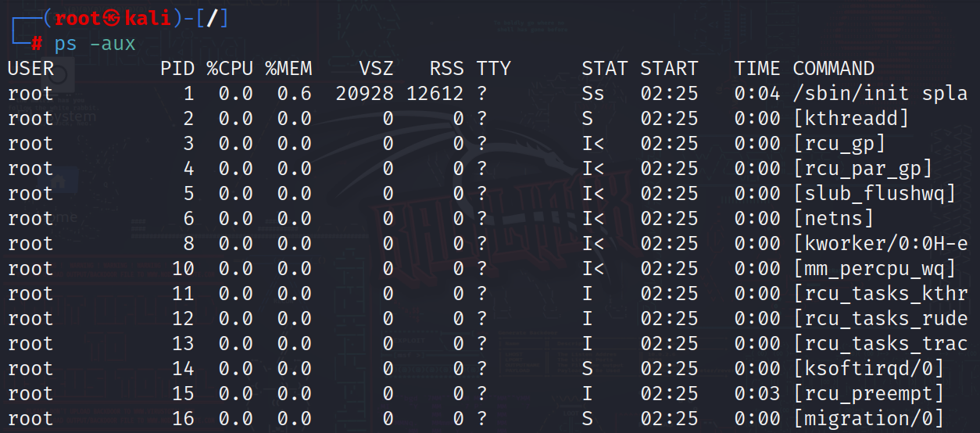The height and width of the screenshot is (433, 980).
Task: Click the 'Ss' status of PID 1
Action: (x=593, y=94)
